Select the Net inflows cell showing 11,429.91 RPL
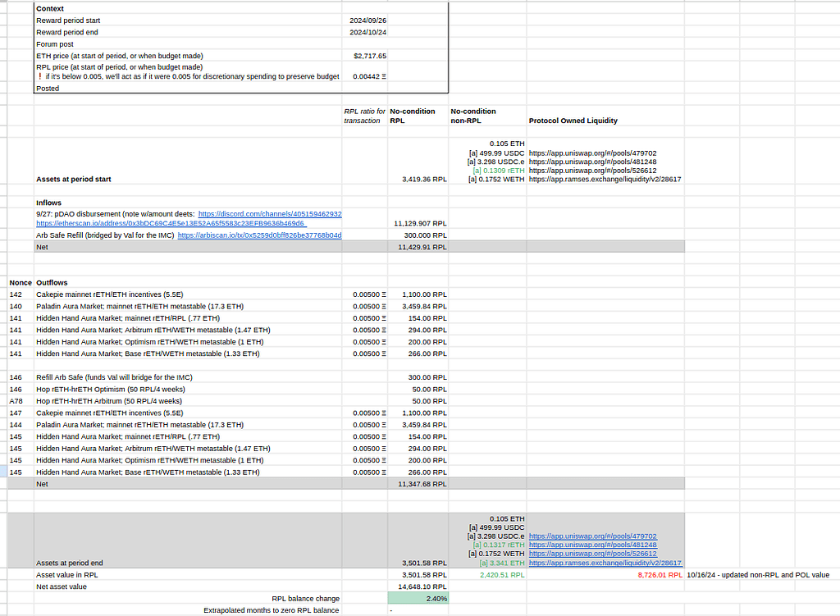840x616 pixels. tap(418, 246)
